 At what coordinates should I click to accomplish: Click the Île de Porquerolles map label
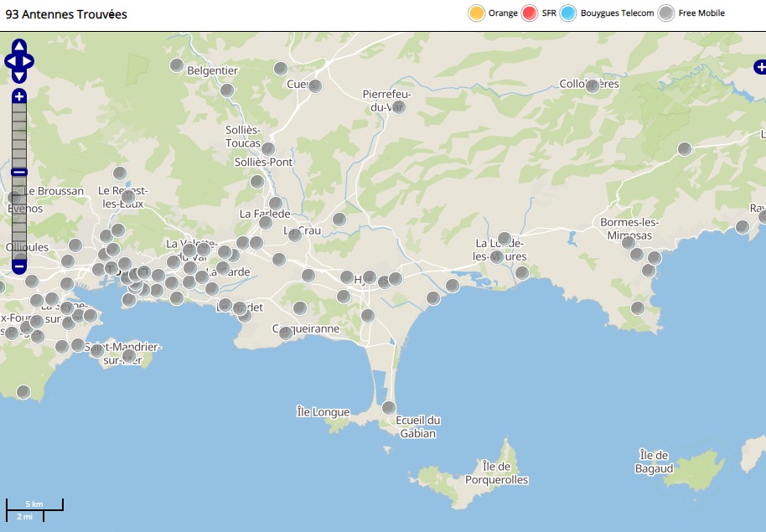tap(497, 473)
